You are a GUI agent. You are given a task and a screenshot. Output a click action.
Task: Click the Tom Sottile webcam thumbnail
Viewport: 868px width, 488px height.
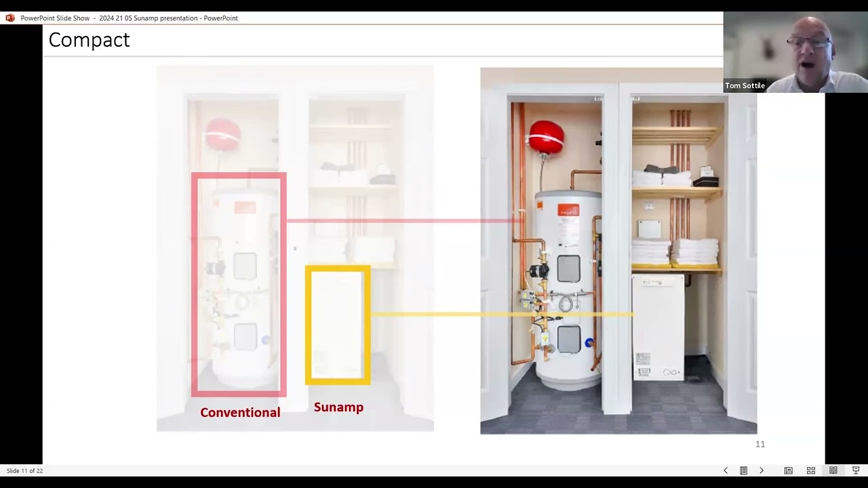795,52
